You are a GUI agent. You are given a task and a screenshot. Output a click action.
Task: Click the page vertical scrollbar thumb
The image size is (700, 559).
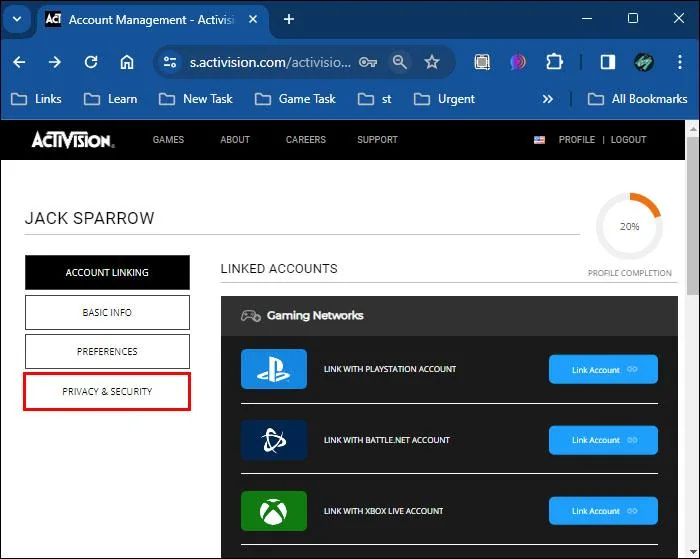(692, 215)
